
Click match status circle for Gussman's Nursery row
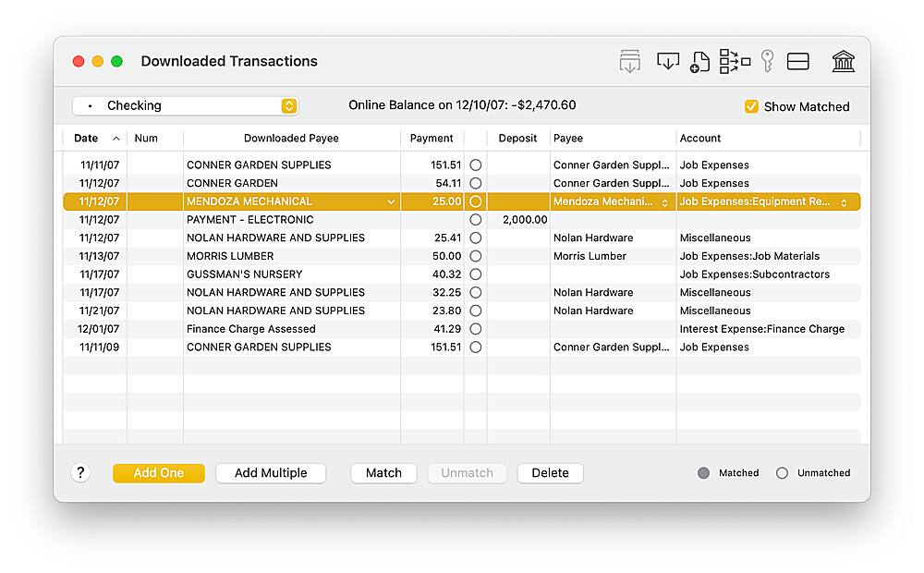(476, 274)
